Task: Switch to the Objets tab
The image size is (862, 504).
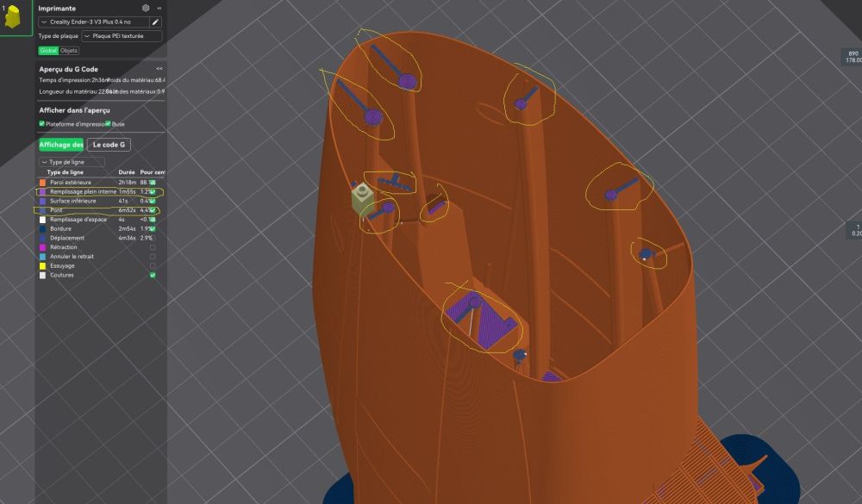Action: coord(69,51)
